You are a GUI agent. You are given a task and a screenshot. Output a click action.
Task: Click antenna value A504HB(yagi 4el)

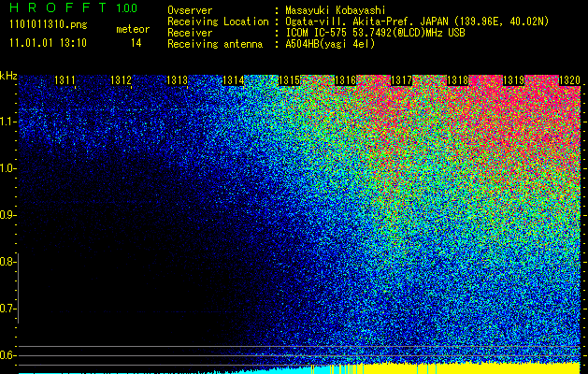(330, 44)
